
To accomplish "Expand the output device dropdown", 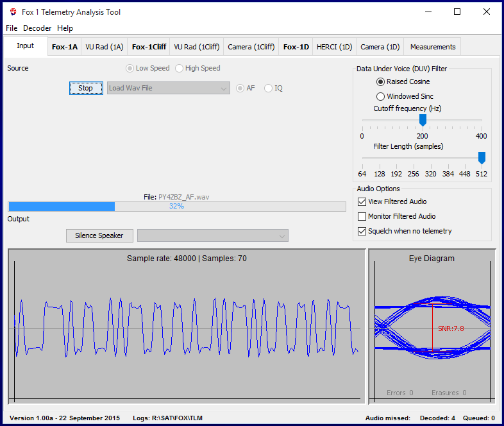I will pos(213,235).
